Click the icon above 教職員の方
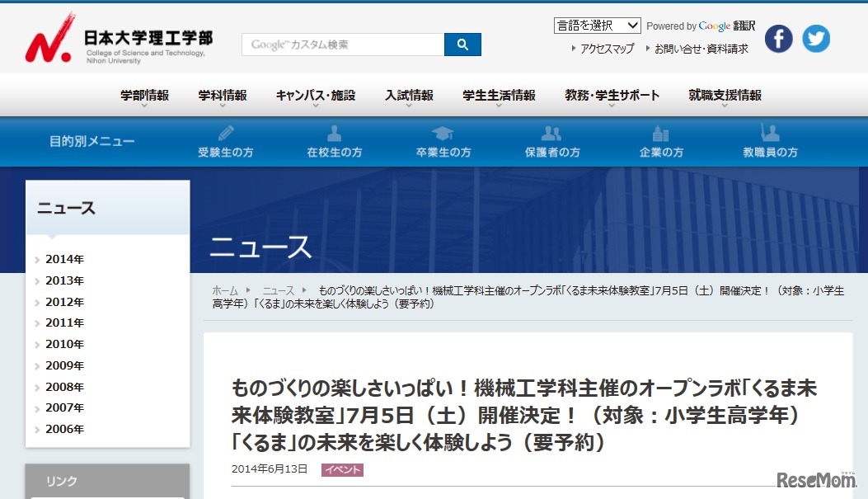 pyautogui.click(x=769, y=132)
